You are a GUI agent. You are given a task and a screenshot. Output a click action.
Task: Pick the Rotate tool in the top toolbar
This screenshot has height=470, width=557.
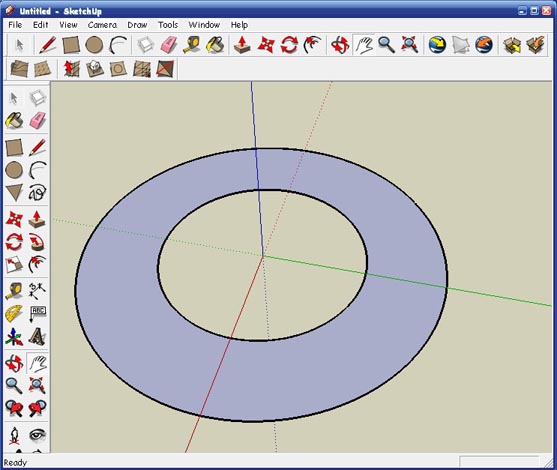[289, 45]
